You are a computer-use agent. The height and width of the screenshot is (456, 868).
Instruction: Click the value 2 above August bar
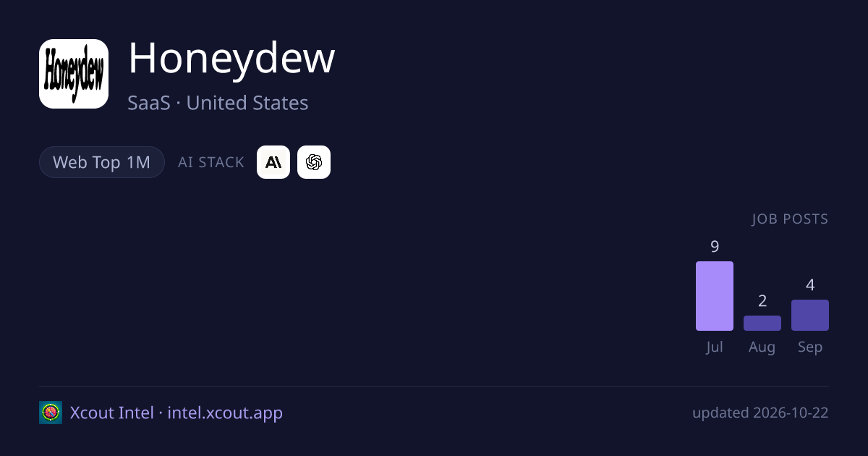tap(762, 301)
